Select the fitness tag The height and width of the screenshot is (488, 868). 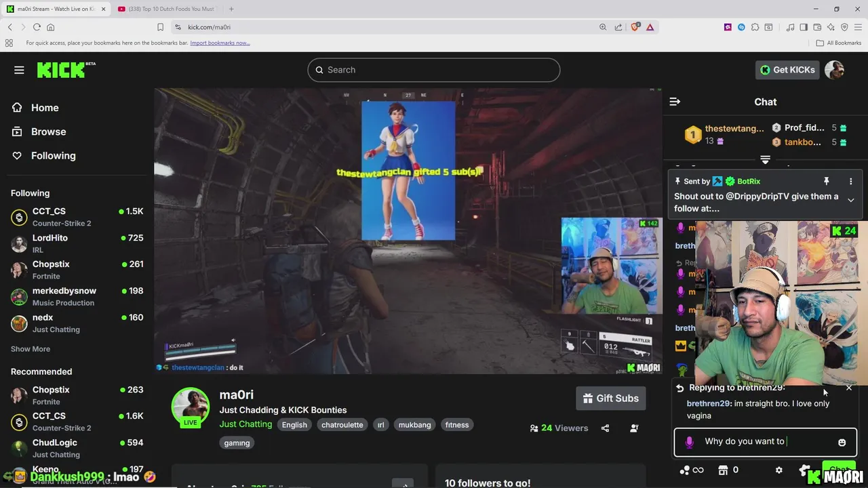coord(457,425)
